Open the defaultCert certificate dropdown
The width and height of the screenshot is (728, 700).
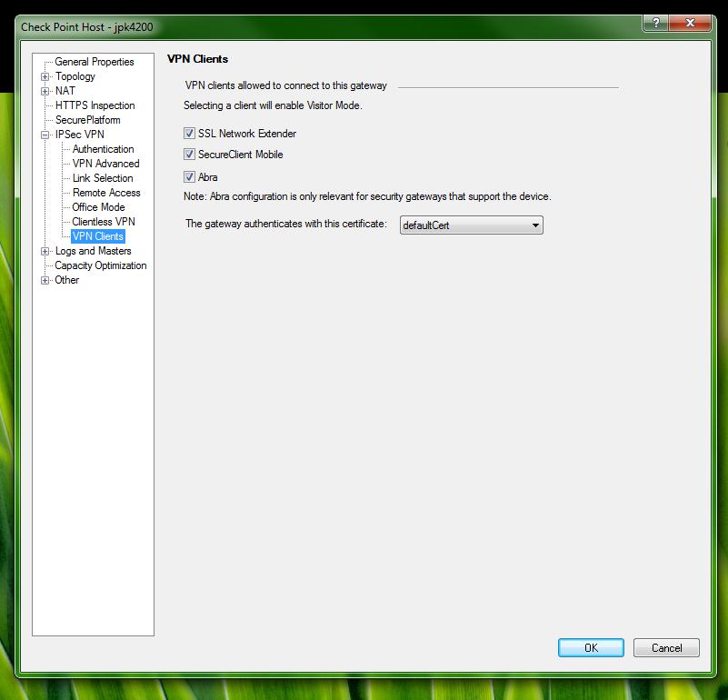(x=472, y=225)
